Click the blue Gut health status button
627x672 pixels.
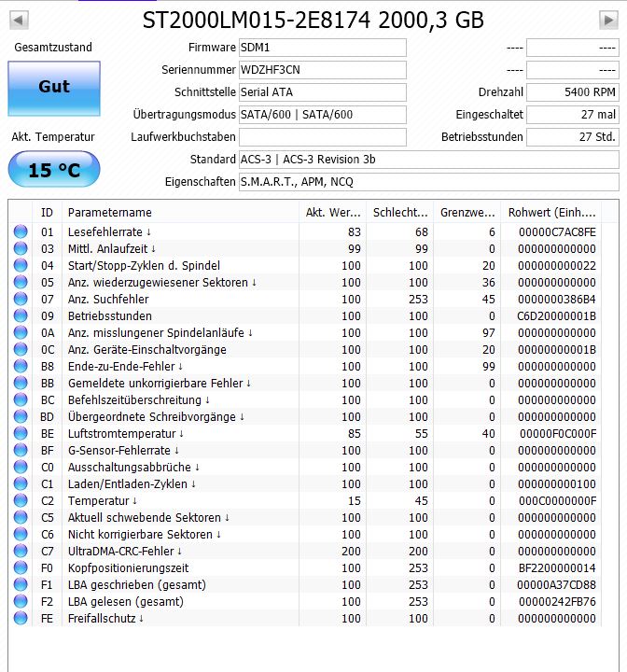(x=54, y=89)
